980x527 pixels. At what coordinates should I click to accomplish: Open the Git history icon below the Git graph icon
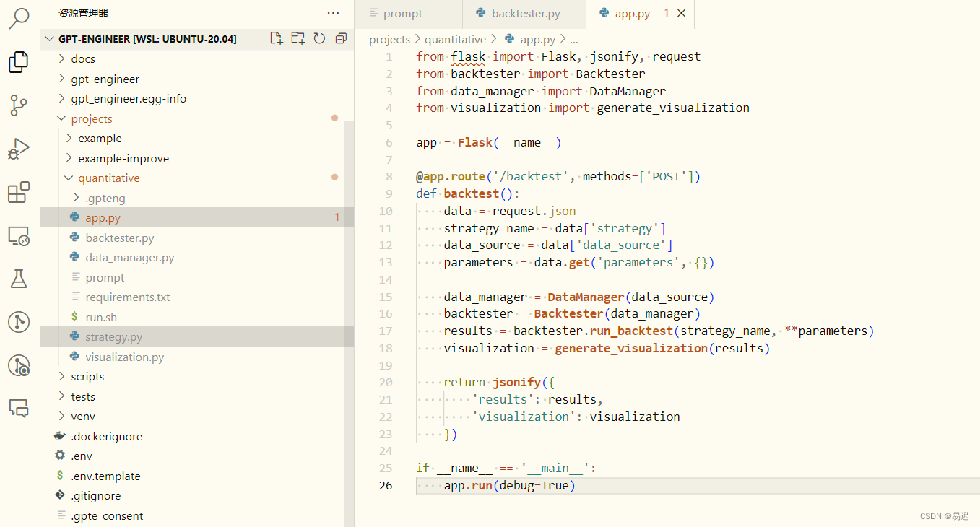tap(19, 365)
